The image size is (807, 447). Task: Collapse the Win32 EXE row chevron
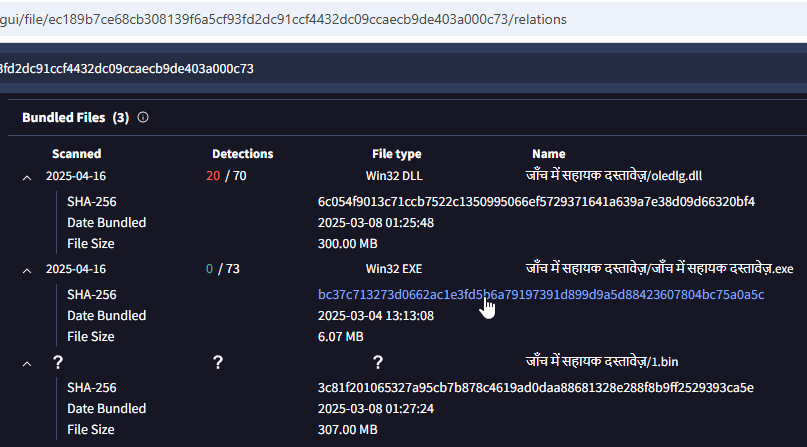pyautogui.click(x=27, y=271)
